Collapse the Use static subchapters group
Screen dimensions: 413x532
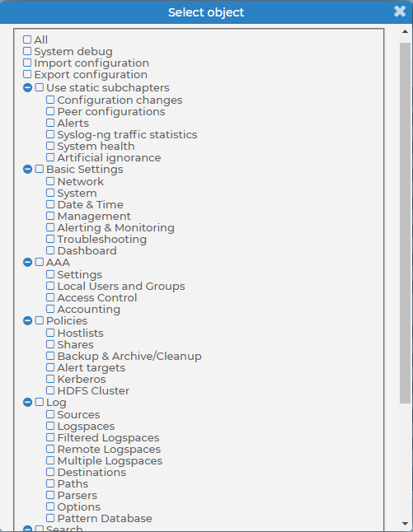(x=27, y=87)
